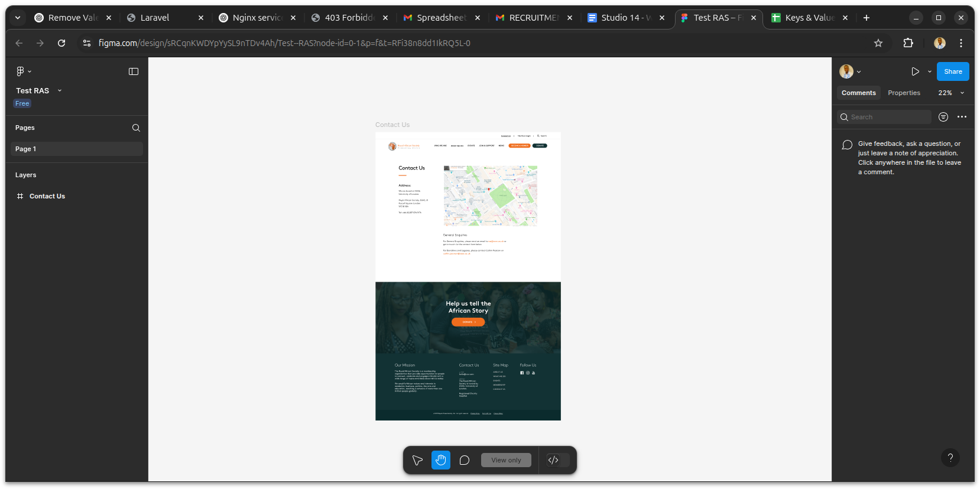980x489 pixels.
Task: Click 'Help us tell the African Story' heading
Action: pyautogui.click(x=468, y=307)
